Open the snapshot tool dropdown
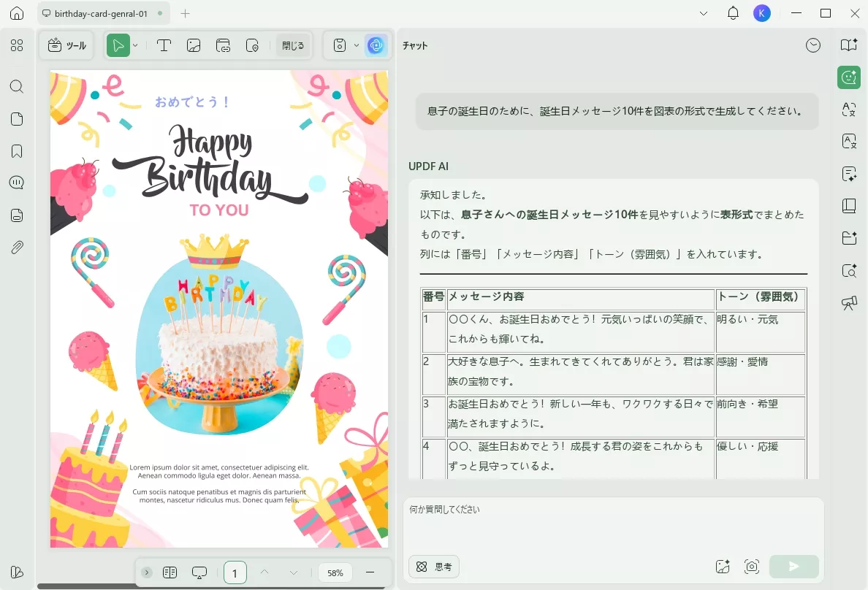Viewport: 868px width, 590px height. click(x=357, y=45)
